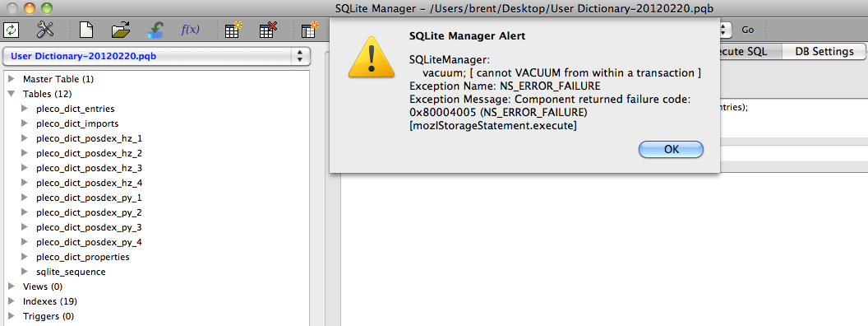Expand the Indexes (19) node
This screenshot has width=868, height=326.
12,301
